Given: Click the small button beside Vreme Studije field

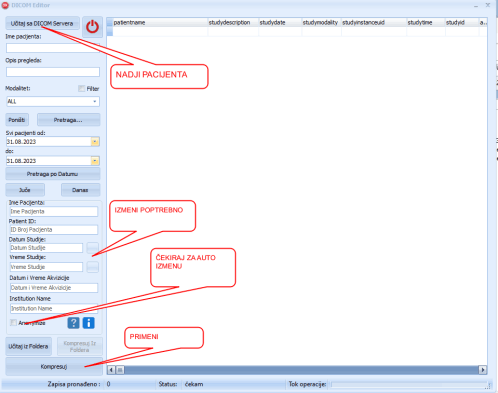Looking at the screenshot, I should pyautogui.click(x=92, y=267).
